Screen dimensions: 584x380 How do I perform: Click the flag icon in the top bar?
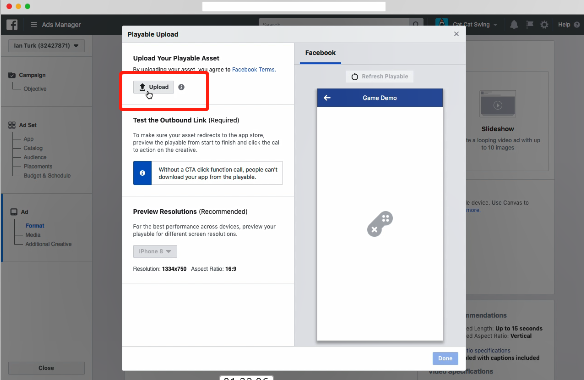pos(529,25)
